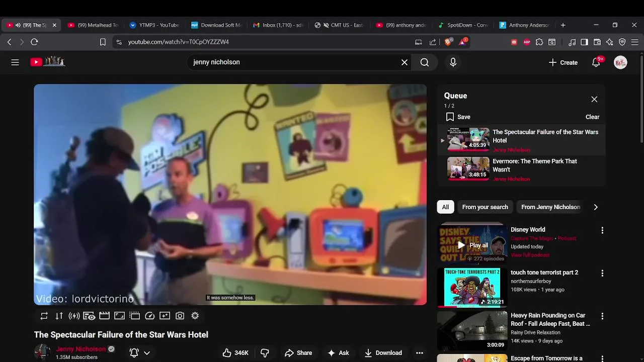This screenshot has width=644, height=362.
Task: Clear the search box text
Action: (x=404, y=62)
